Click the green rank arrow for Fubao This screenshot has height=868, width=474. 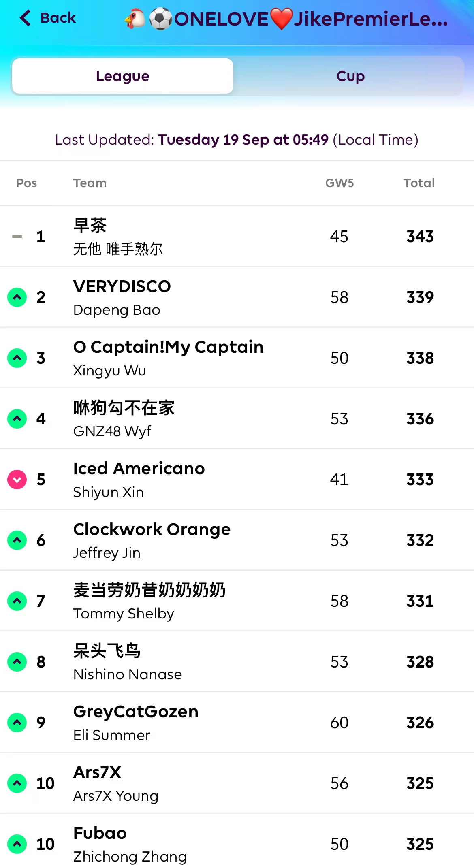[17, 844]
